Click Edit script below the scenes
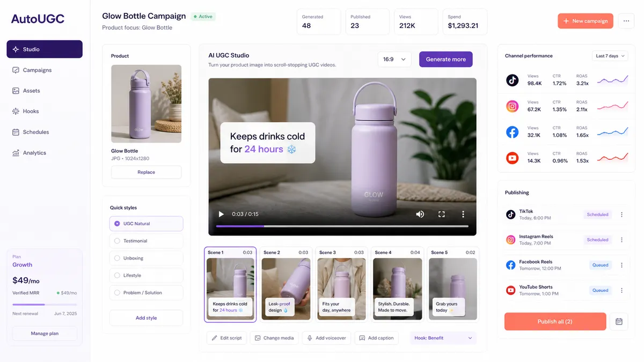644x362 pixels. [x=226, y=338]
